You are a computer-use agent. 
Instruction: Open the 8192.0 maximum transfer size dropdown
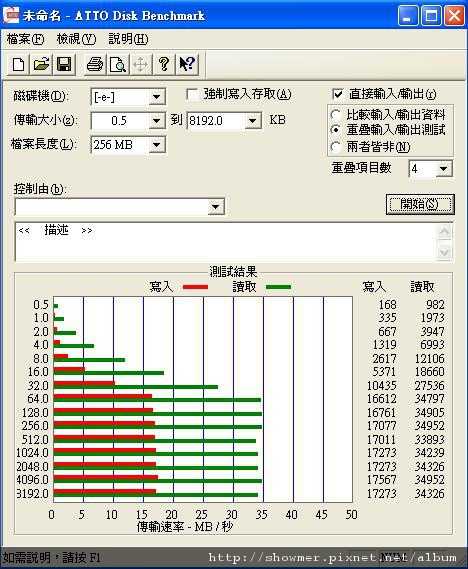[x=253, y=120]
